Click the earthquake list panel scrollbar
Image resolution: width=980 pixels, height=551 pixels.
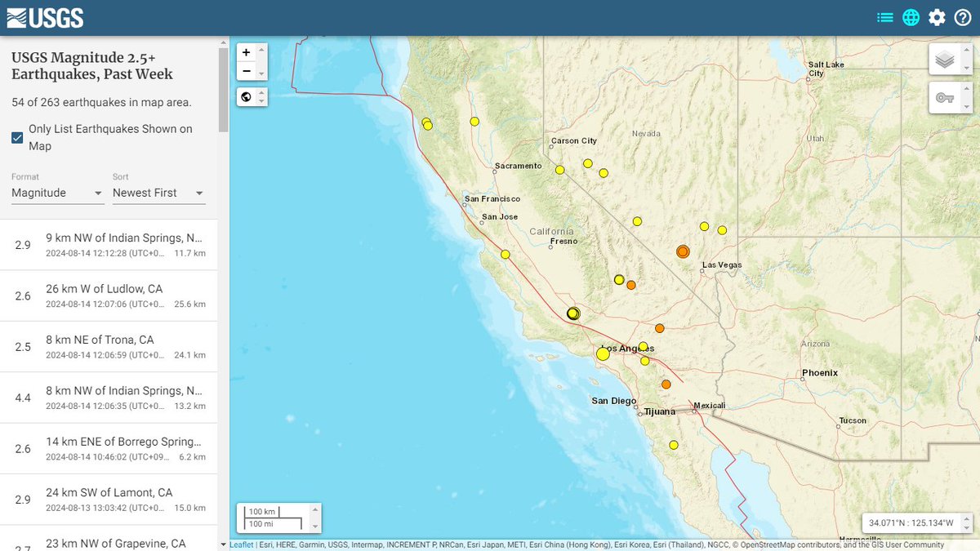coord(224,90)
